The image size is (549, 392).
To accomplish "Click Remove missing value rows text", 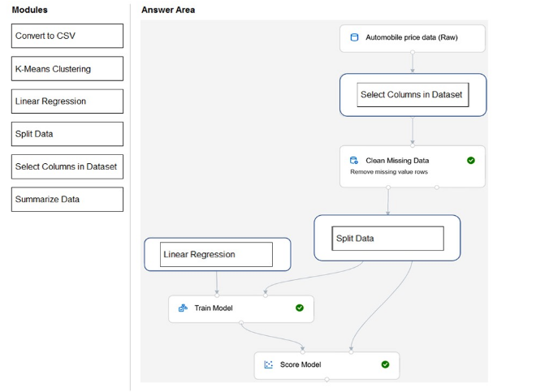I will [x=389, y=172].
